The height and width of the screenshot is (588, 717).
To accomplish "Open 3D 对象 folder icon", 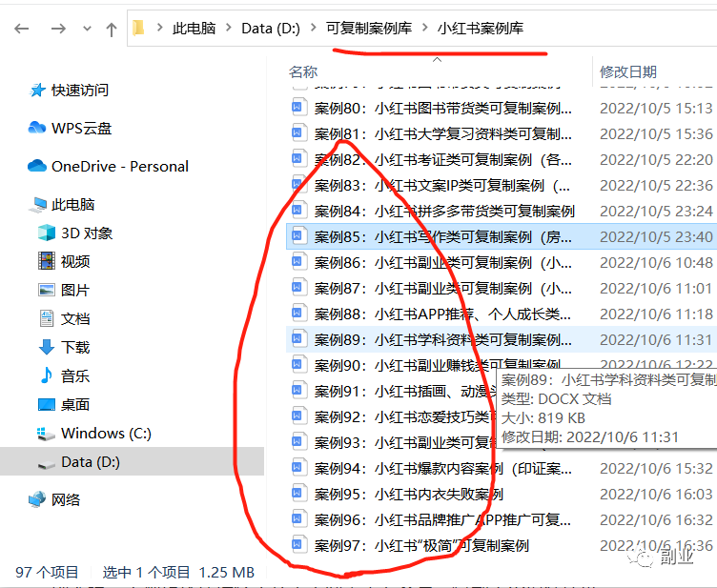I will click(x=47, y=233).
